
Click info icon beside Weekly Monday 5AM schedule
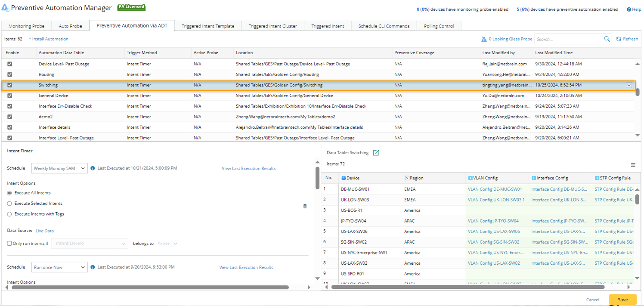point(93,168)
